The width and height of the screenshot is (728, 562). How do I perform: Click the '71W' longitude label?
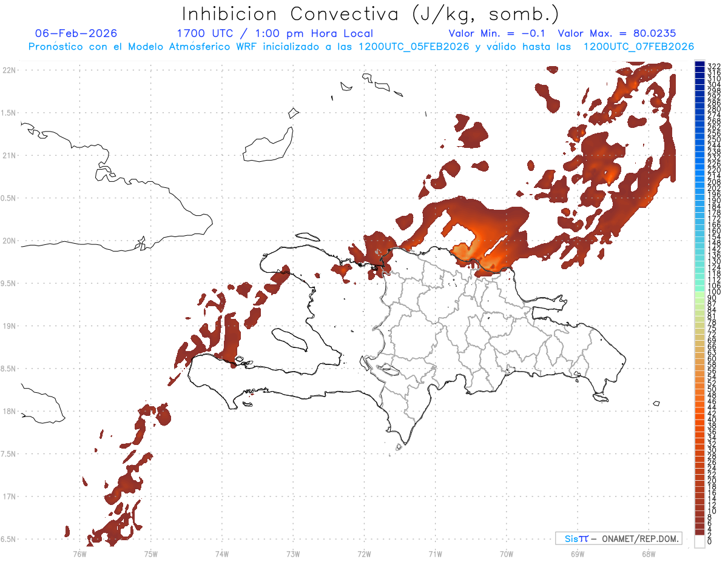[435, 554]
